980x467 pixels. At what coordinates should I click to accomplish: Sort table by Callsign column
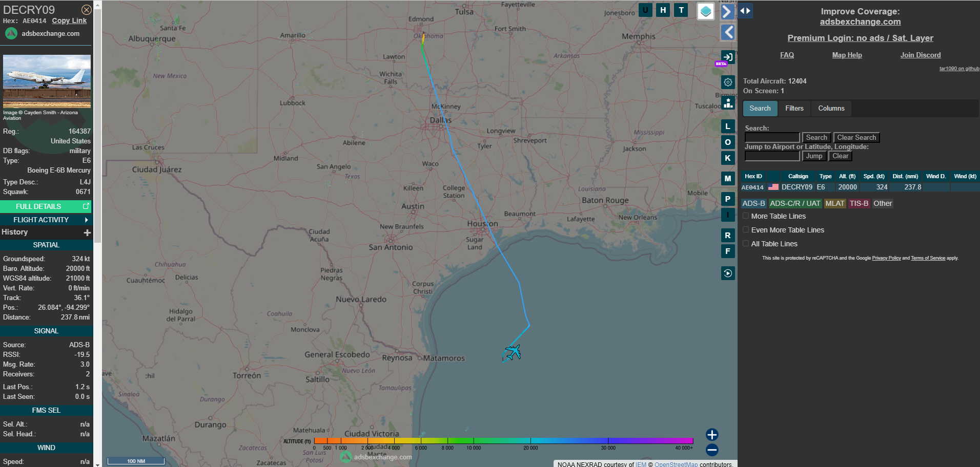[798, 176]
